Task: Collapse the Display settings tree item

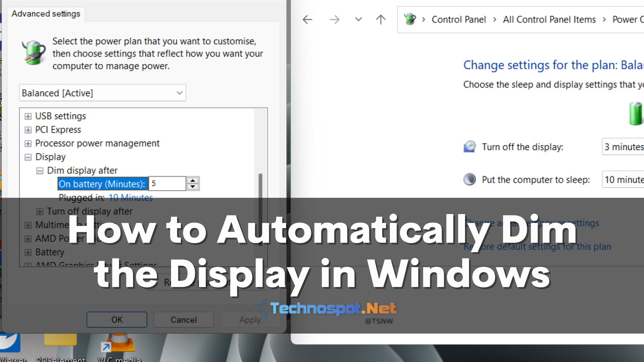Action: click(28, 157)
